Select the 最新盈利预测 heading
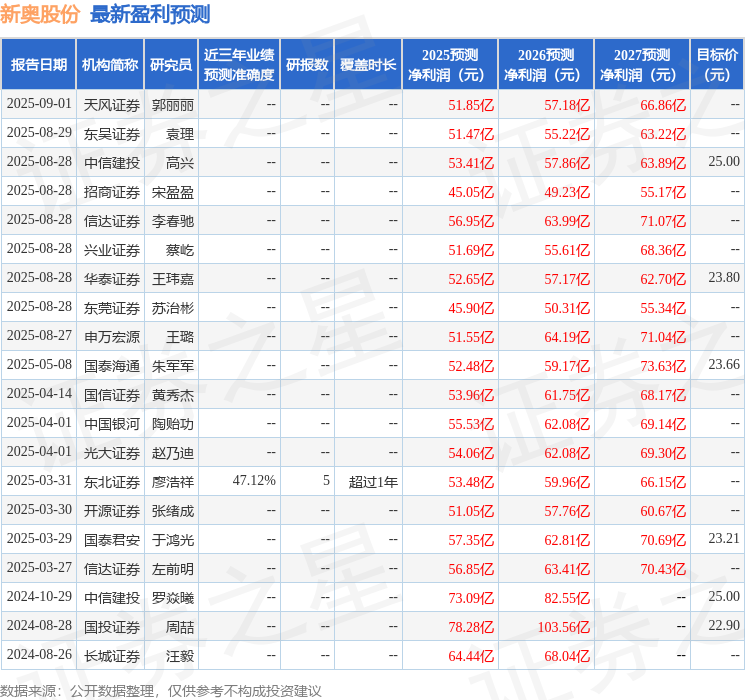The image size is (745, 700). point(150,14)
